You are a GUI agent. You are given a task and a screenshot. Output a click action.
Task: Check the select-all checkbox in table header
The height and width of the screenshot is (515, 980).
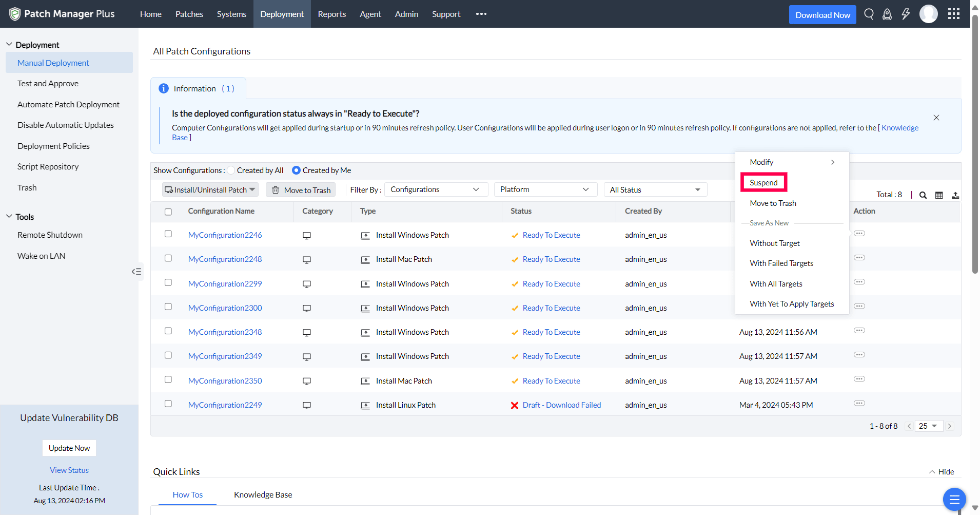point(168,211)
